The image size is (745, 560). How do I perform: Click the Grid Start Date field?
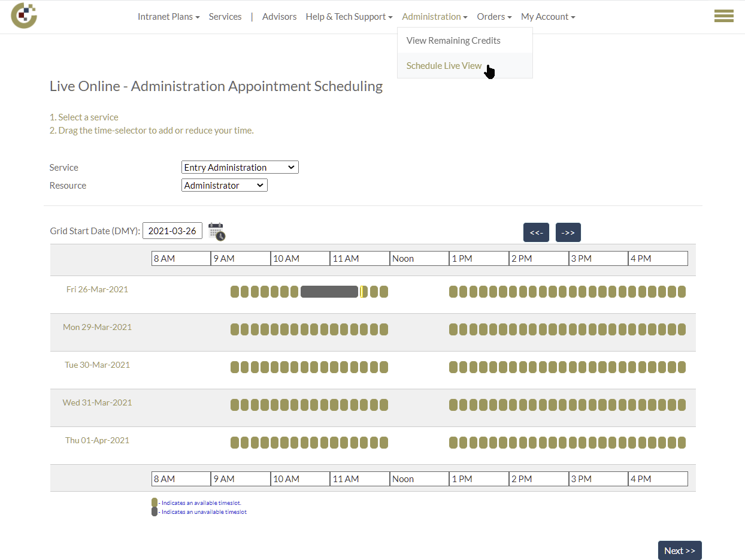coord(172,231)
